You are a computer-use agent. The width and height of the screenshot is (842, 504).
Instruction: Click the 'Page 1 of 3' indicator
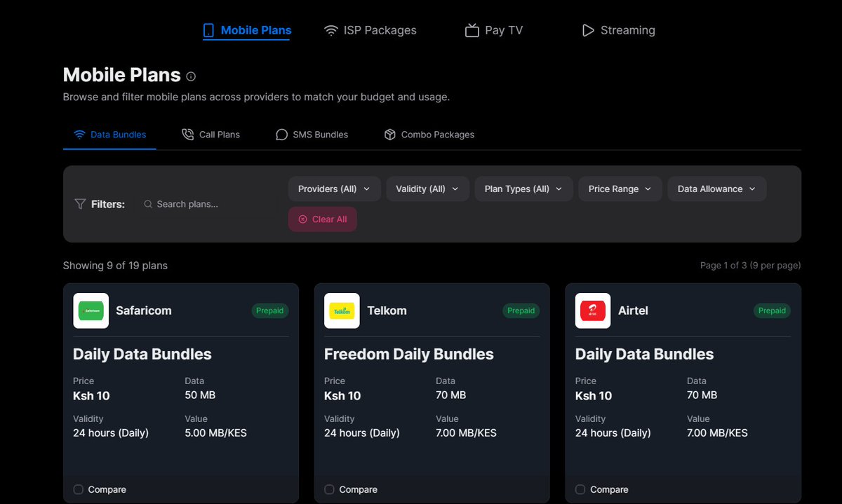click(751, 266)
